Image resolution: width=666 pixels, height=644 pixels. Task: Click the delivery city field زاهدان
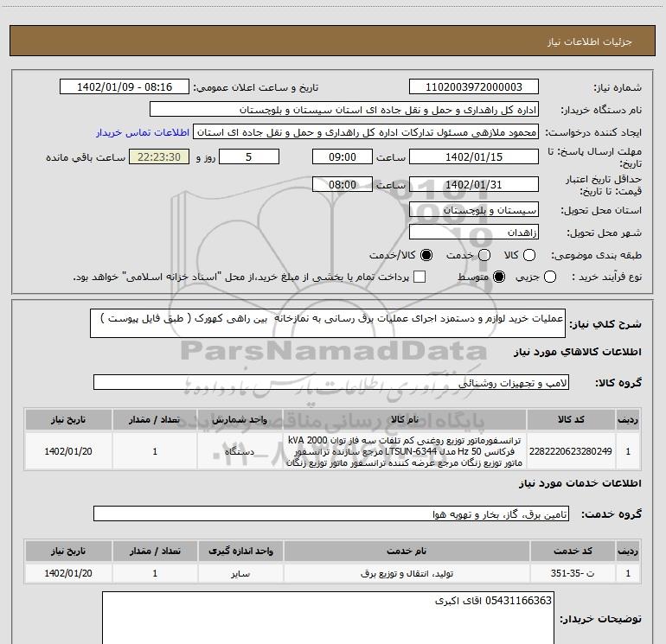(x=474, y=233)
